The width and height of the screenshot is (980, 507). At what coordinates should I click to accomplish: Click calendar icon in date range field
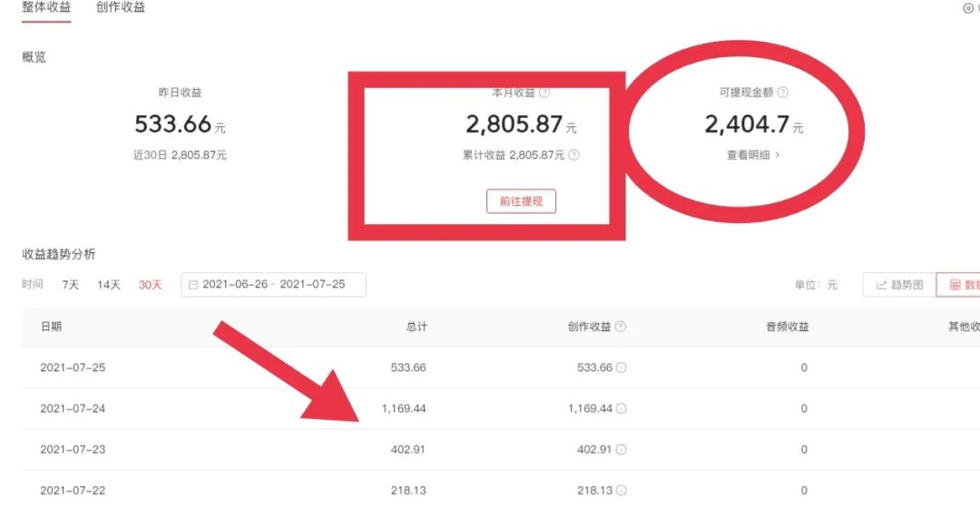pyautogui.click(x=193, y=285)
